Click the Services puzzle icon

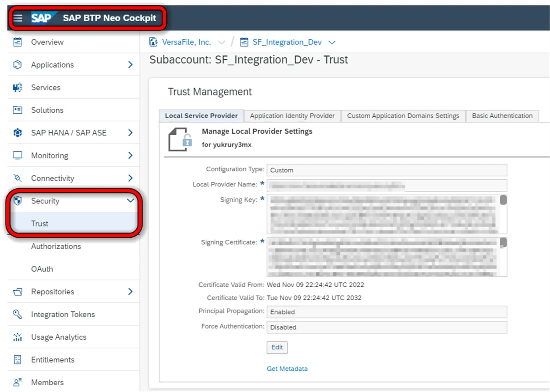pos(17,88)
